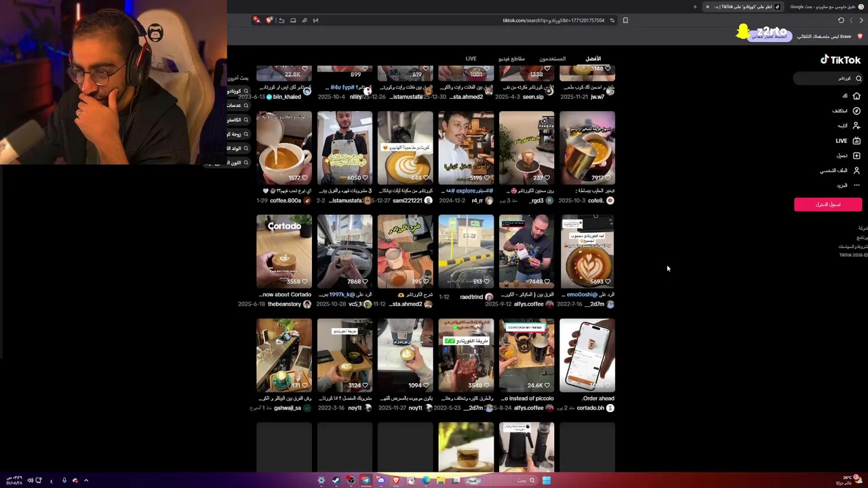Open the video thumbnail with 5195 likes
Viewport: 868px width, 488px height.
[466, 148]
